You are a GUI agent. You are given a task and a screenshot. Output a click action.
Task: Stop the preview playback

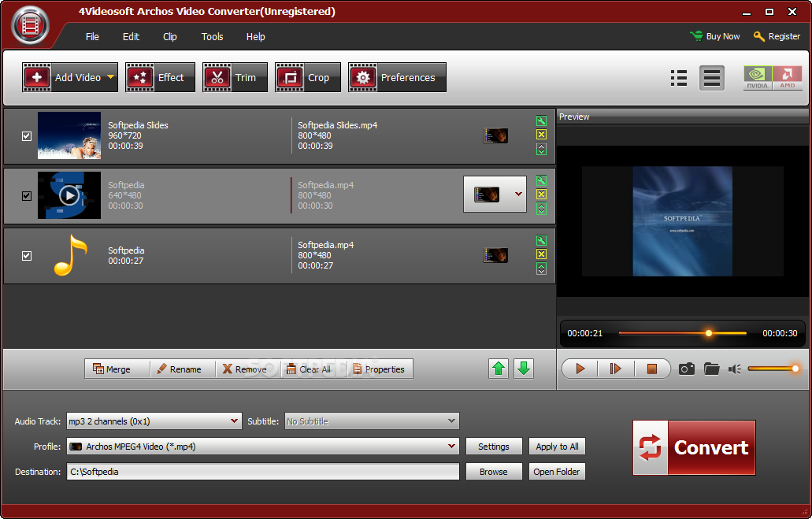pyautogui.click(x=652, y=369)
